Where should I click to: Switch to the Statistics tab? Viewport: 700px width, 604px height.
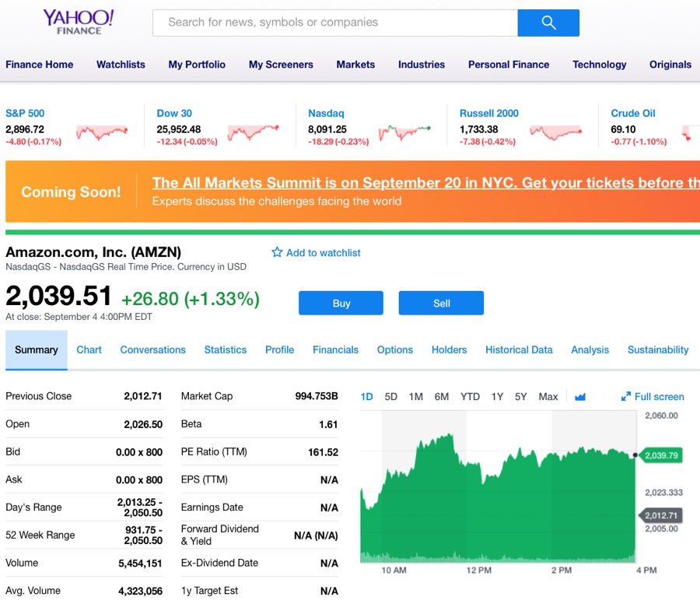[x=225, y=349]
